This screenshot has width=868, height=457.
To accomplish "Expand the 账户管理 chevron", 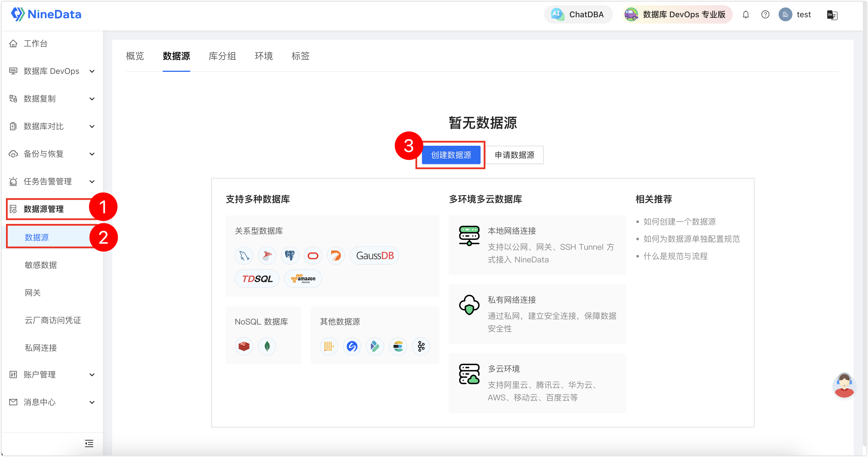I will [x=92, y=375].
